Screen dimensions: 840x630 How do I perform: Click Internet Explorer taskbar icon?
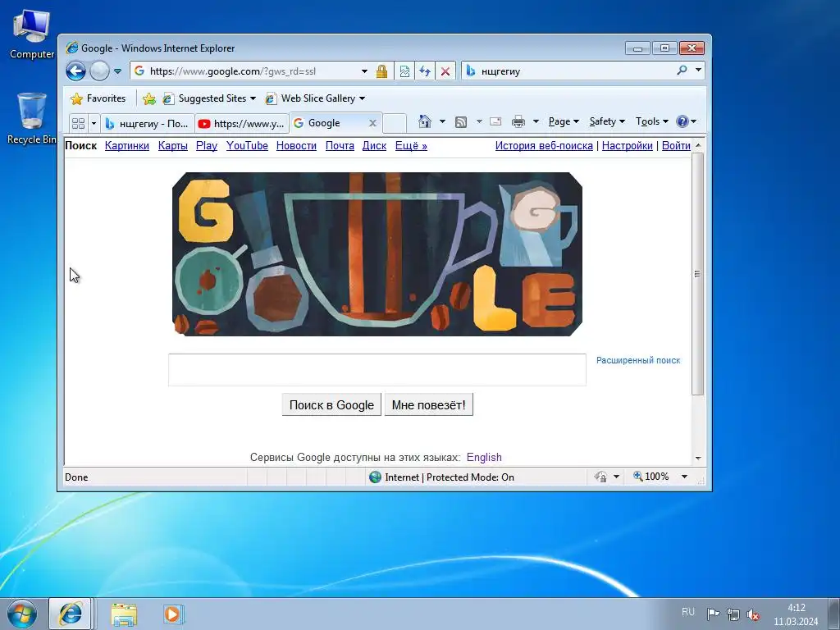pyautogui.click(x=71, y=614)
